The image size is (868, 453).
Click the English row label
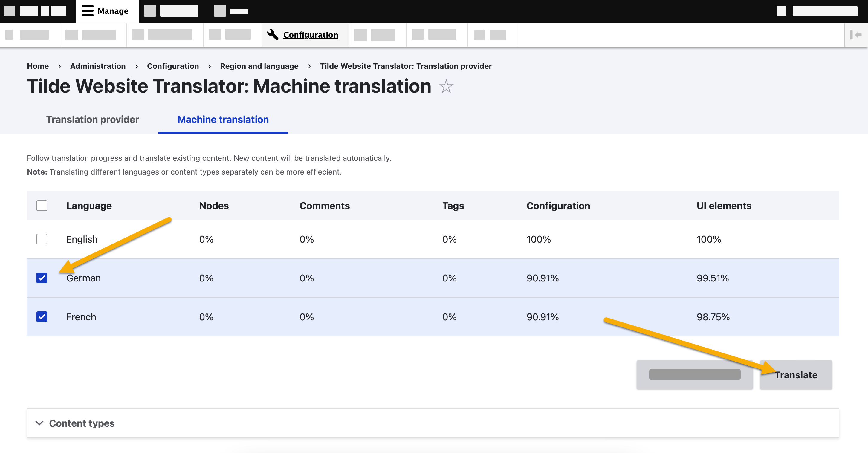pyautogui.click(x=82, y=239)
